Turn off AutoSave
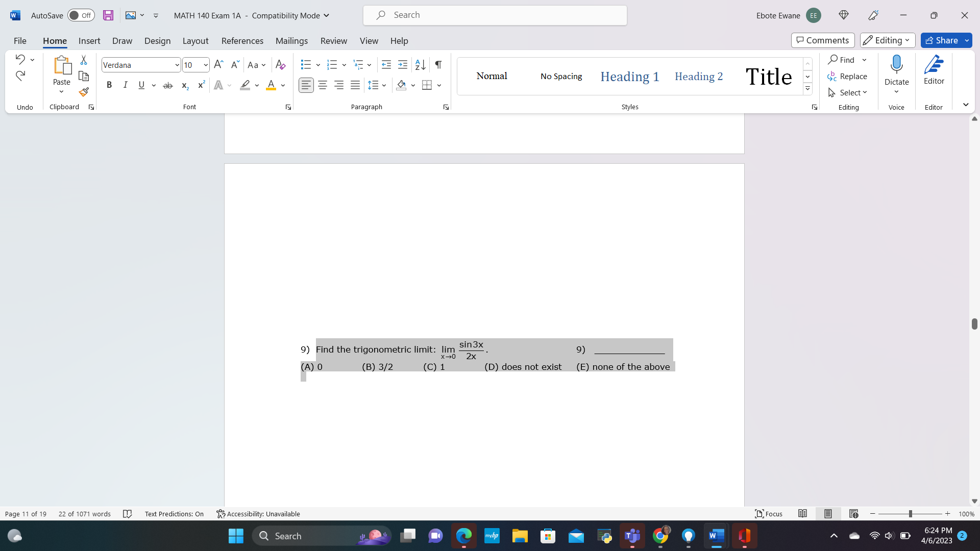Viewport: 980px width, 551px height. tap(81, 15)
